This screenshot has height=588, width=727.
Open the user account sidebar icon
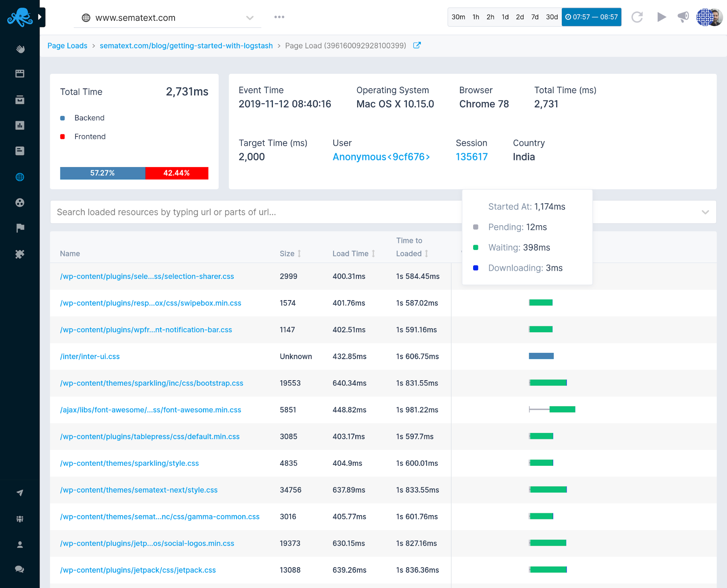(20, 544)
